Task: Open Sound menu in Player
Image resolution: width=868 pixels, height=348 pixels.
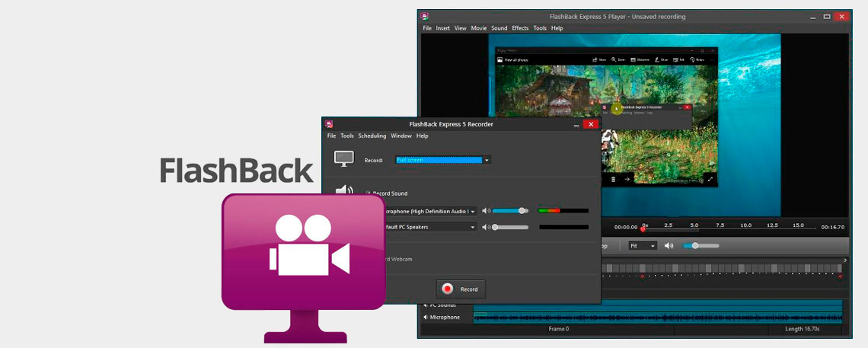Action: pyautogui.click(x=499, y=28)
